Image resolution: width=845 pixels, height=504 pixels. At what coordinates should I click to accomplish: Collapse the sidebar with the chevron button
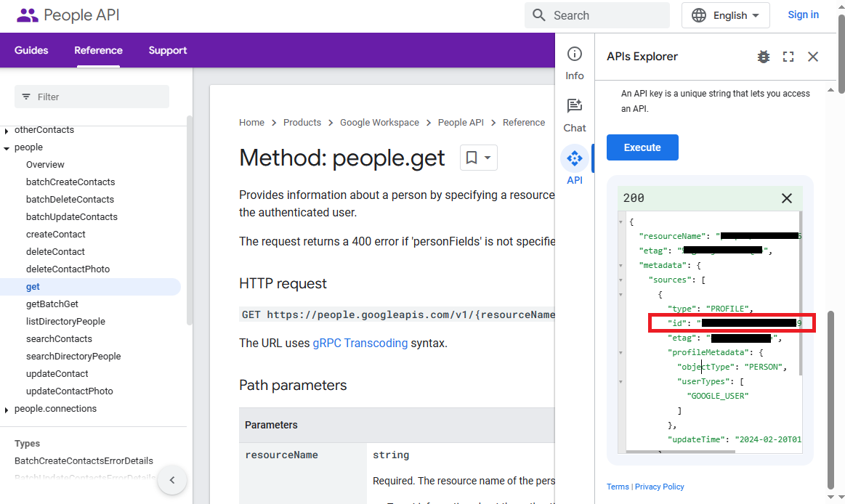[x=172, y=480]
